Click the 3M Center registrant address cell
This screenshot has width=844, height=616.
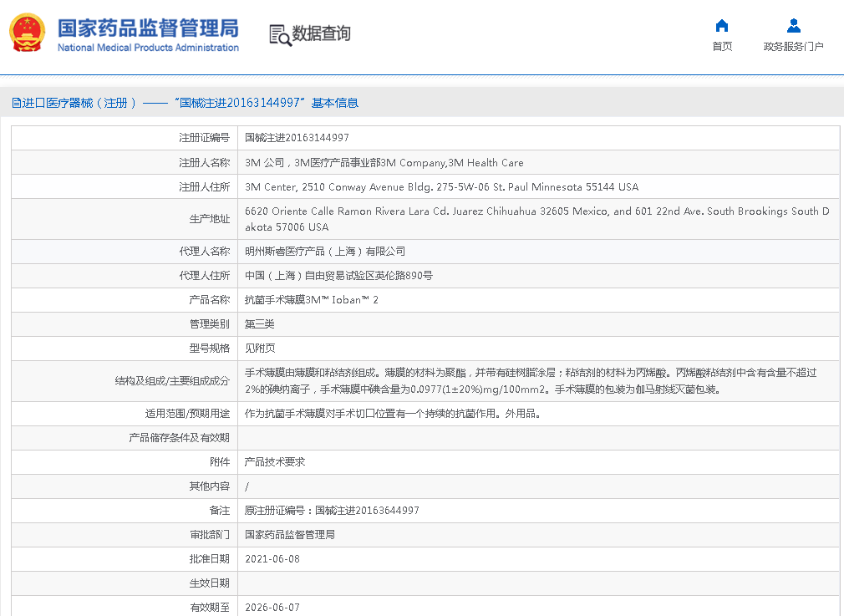441,186
